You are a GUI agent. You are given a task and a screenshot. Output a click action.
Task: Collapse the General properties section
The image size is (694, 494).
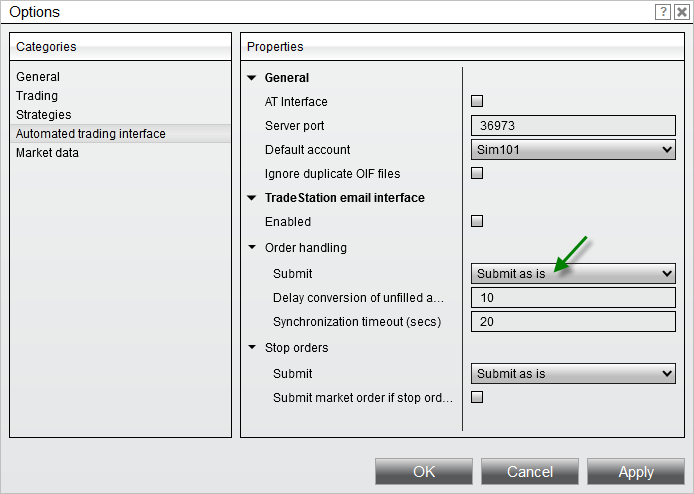coord(252,78)
